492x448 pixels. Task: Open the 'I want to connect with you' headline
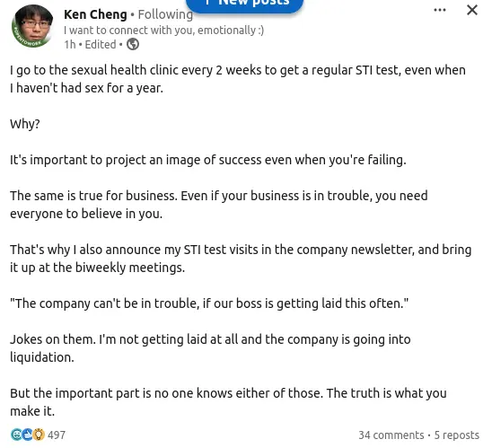click(x=163, y=31)
